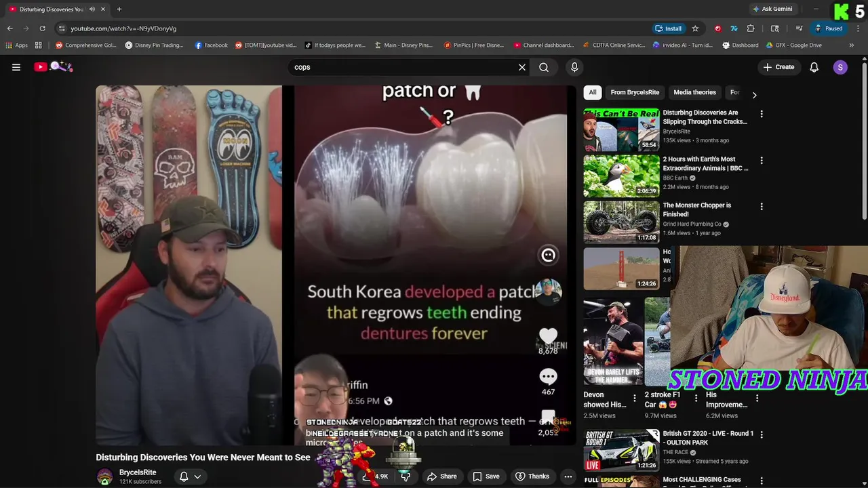Open the YouTube guide hamburger menu
This screenshot has height=488, width=868.
click(16, 67)
